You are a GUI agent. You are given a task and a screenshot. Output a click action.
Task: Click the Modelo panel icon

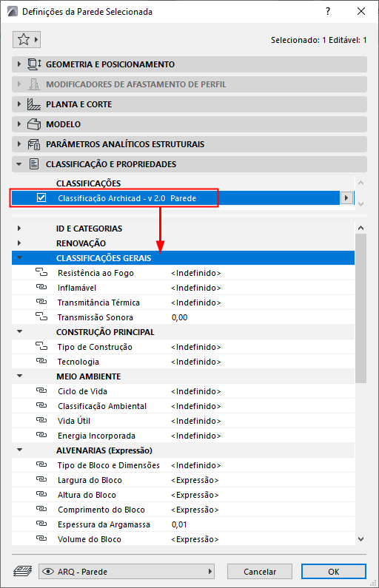[x=34, y=124]
